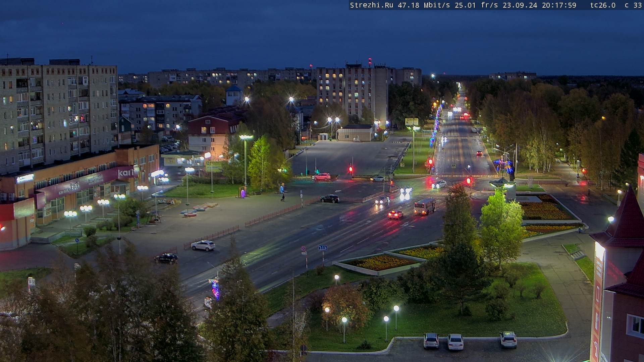Click the 20:17:59 time stamp

click(559, 5)
